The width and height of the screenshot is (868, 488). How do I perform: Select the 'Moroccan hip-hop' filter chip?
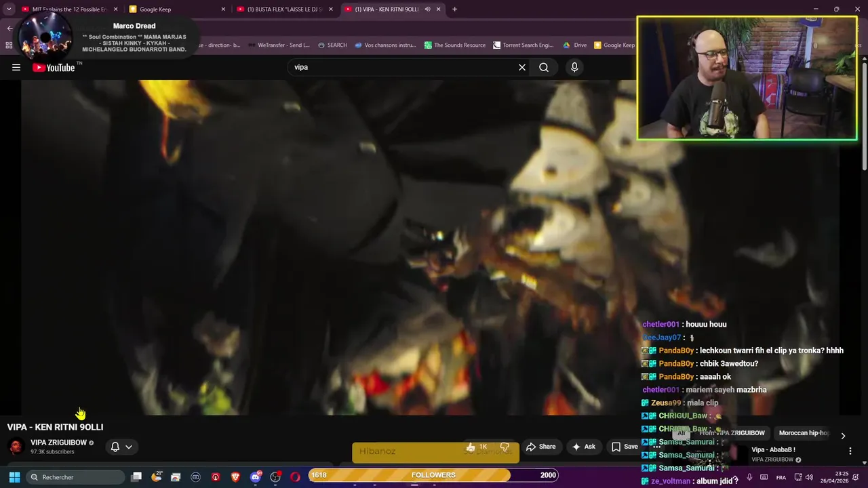(x=804, y=433)
